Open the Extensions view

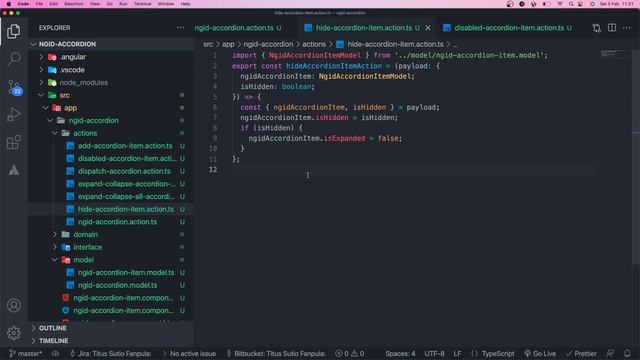click(x=13, y=142)
